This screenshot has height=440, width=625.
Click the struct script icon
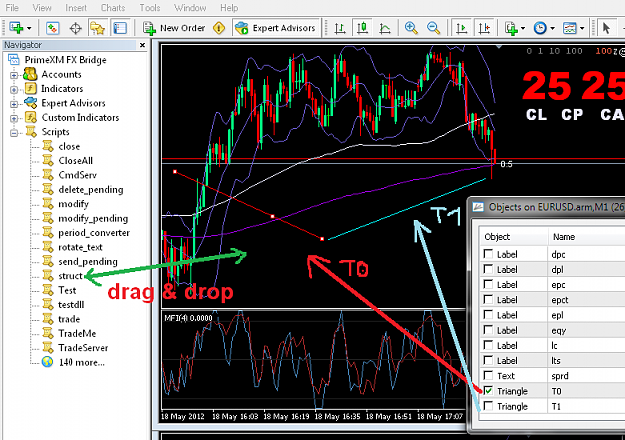(x=48, y=275)
